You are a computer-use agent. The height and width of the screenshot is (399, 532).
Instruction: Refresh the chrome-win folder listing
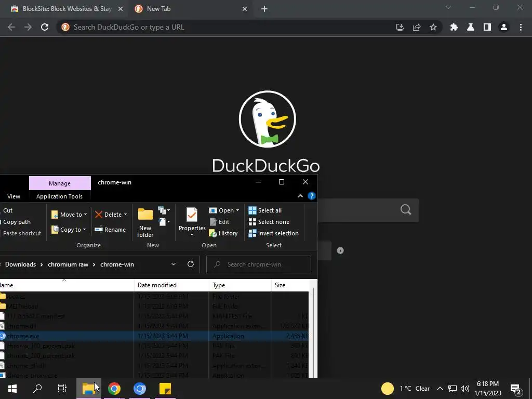click(x=191, y=264)
